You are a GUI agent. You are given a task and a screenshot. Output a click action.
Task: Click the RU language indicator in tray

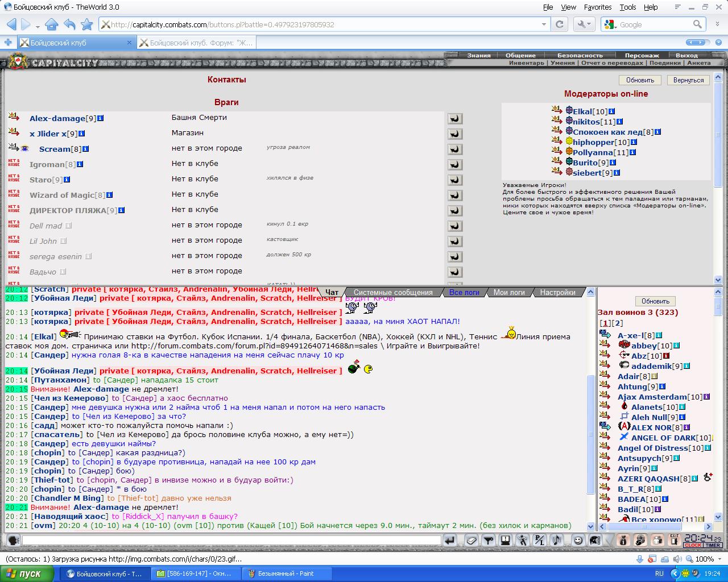659,573
